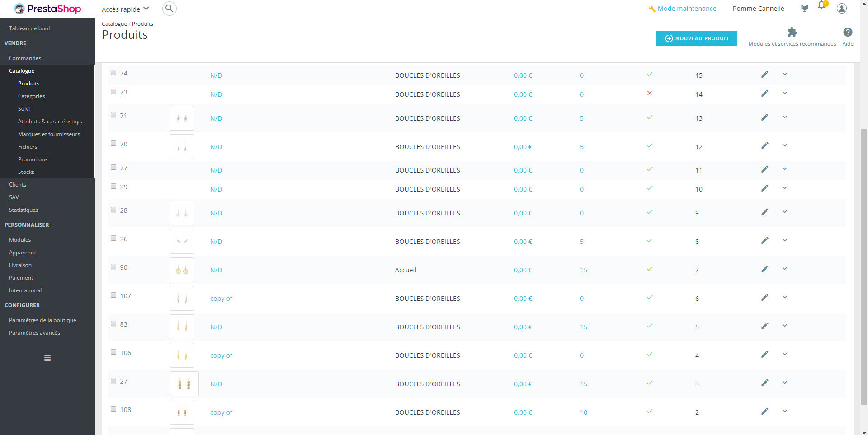Edit product 90 using its pencil icon
The height and width of the screenshot is (435, 868).
coord(765,268)
